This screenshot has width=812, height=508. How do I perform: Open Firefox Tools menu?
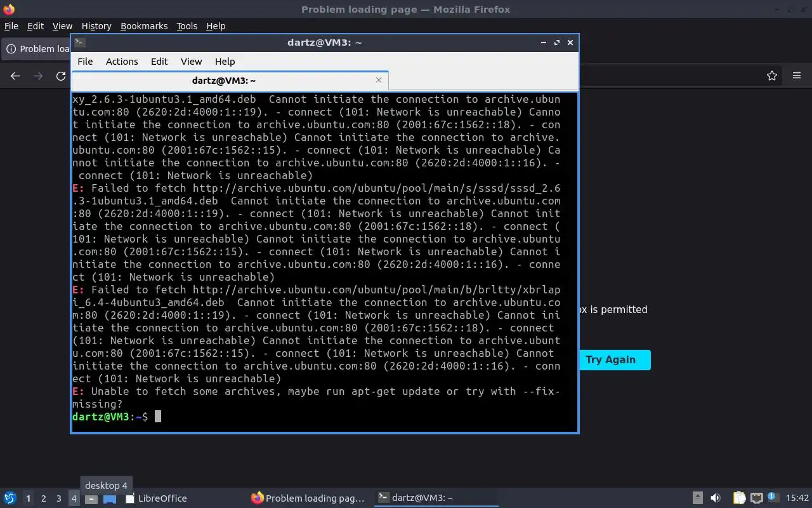(x=187, y=26)
